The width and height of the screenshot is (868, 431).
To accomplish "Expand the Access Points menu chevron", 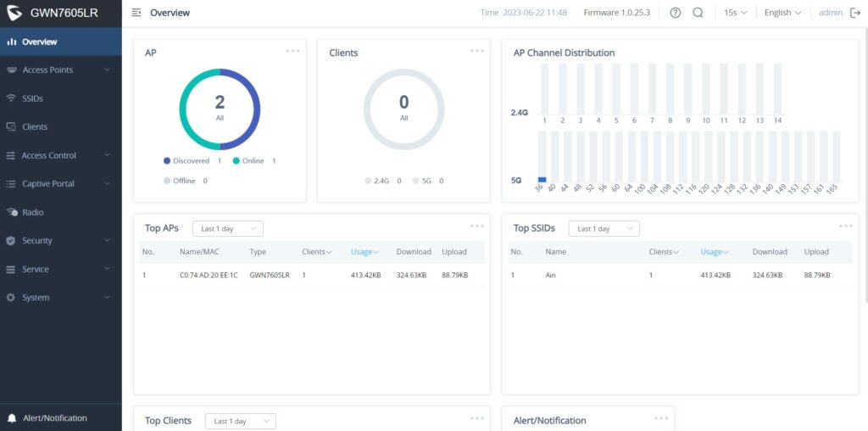I will [x=108, y=70].
